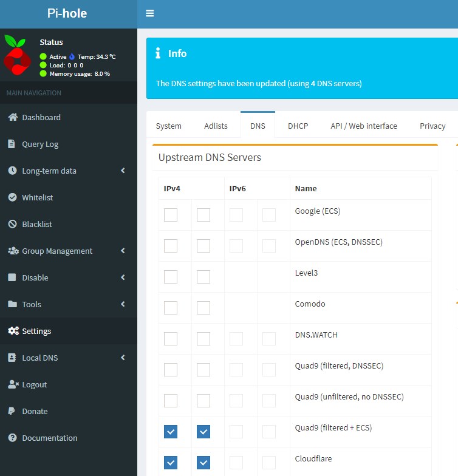Screen dimensions: 458x476
Task: Click the DNS settings updated message text
Action: [259, 84]
